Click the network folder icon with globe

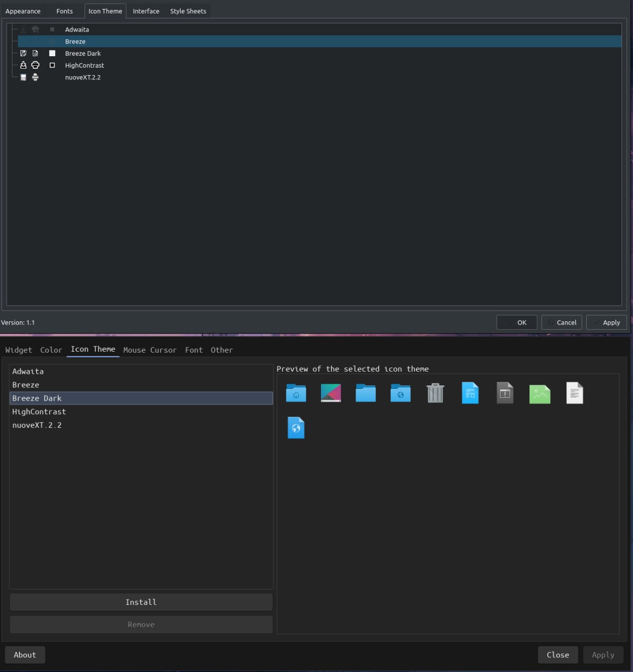coord(400,393)
